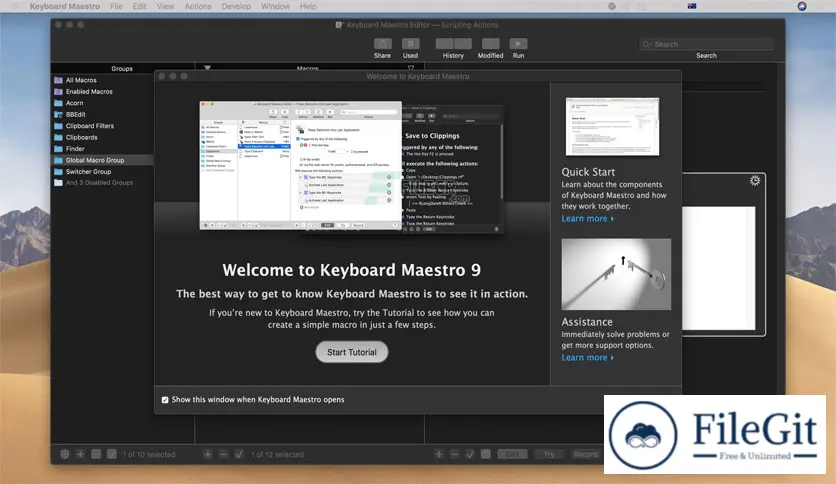Image resolution: width=836 pixels, height=484 pixels.
Task: Click the Groups column header
Action: pos(122,68)
